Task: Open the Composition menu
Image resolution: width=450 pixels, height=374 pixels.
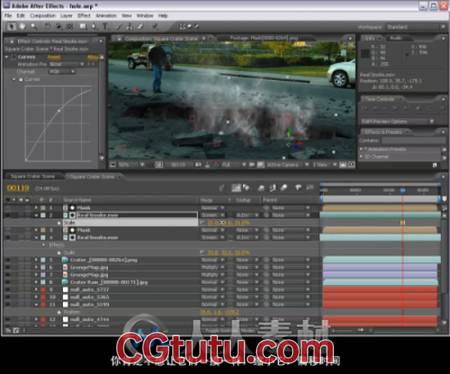Action: [x=43, y=16]
